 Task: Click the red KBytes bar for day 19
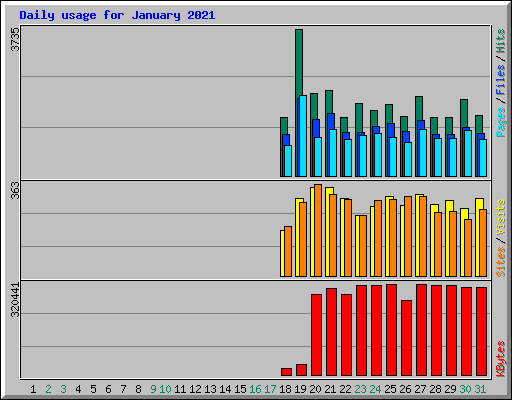pyautogui.click(x=301, y=370)
